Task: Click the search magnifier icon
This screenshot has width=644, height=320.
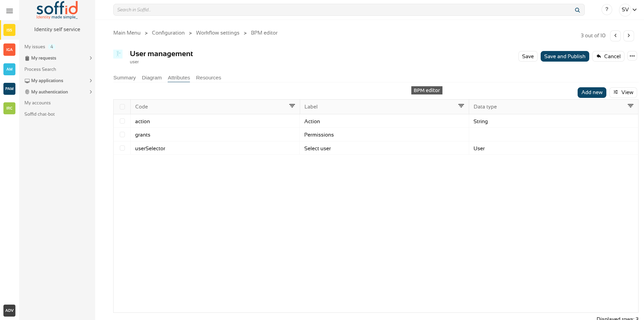Action: point(577,10)
